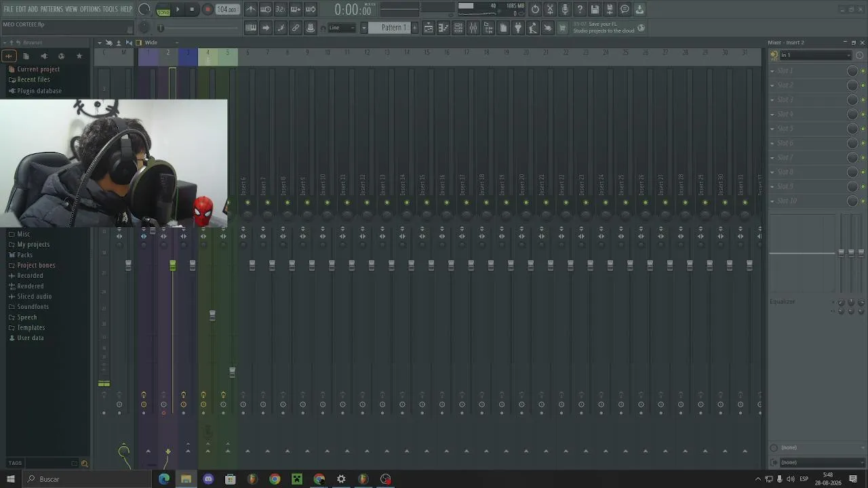Image resolution: width=868 pixels, height=488 pixels.
Task: Open the Channel rack view icon
Action: [458, 28]
